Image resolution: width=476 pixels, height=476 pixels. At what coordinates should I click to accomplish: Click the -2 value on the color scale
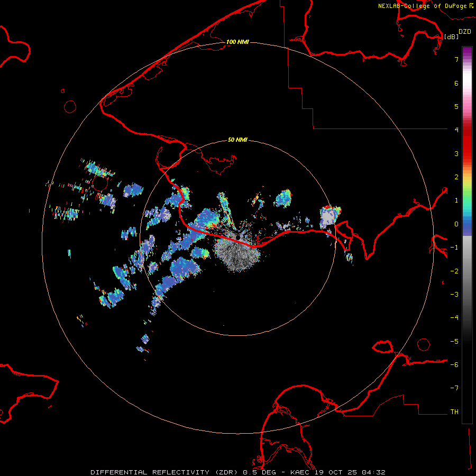pyautogui.click(x=454, y=271)
